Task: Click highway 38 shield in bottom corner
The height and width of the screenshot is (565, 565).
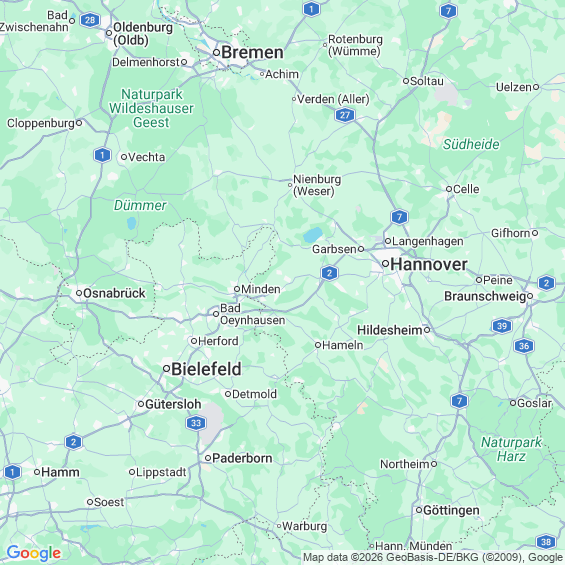Action: [x=546, y=542]
